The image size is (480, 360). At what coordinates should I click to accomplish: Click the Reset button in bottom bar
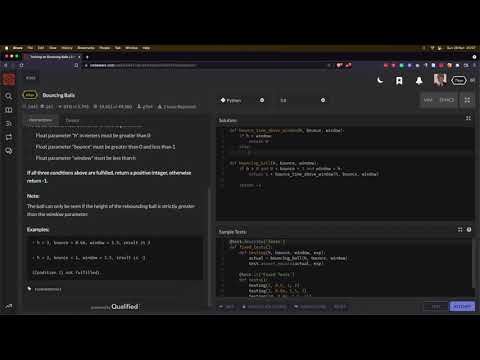point(339,307)
